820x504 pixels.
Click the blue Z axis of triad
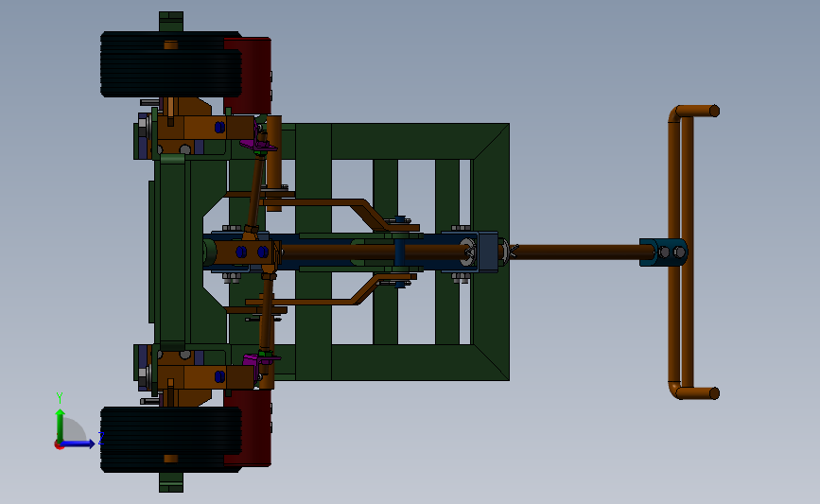click(x=79, y=443)
